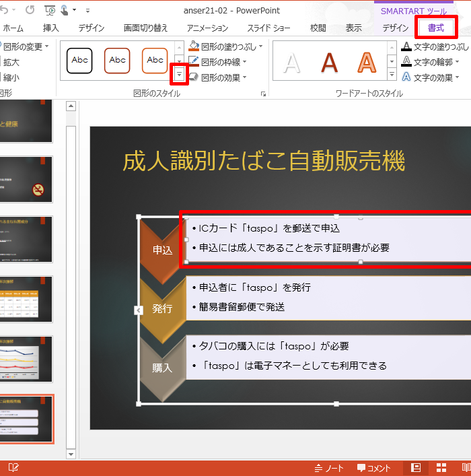The image size is (471, 476).
Task: Start slide show from beginning icon
Action: tap(50, 10)
